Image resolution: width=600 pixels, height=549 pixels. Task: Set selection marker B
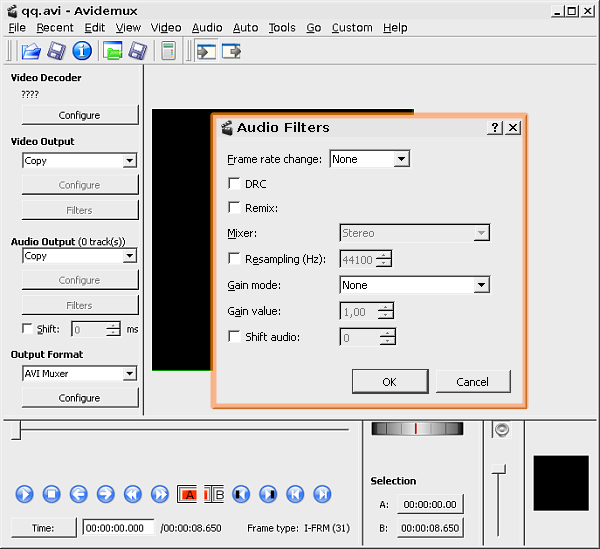[214, 494]
